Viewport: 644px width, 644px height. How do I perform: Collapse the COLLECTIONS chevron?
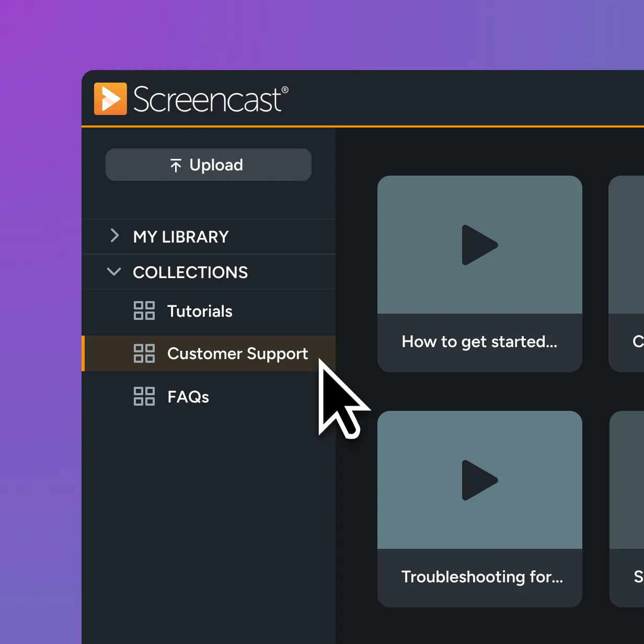tap(114, 272)
